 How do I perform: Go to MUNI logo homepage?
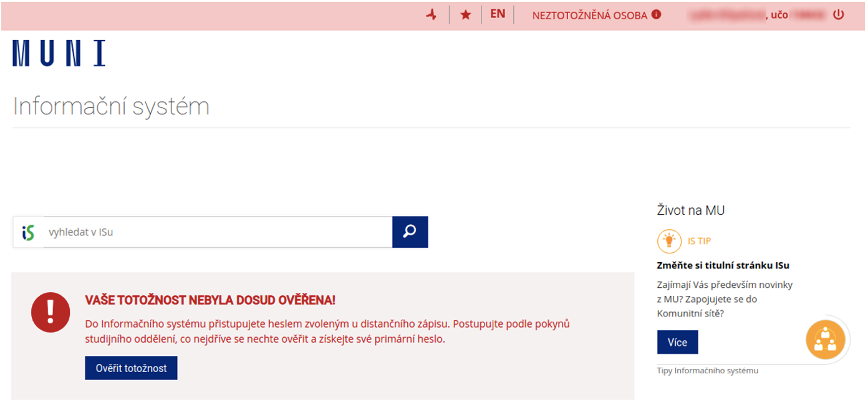pyautogui.click(x=59, y=54)
